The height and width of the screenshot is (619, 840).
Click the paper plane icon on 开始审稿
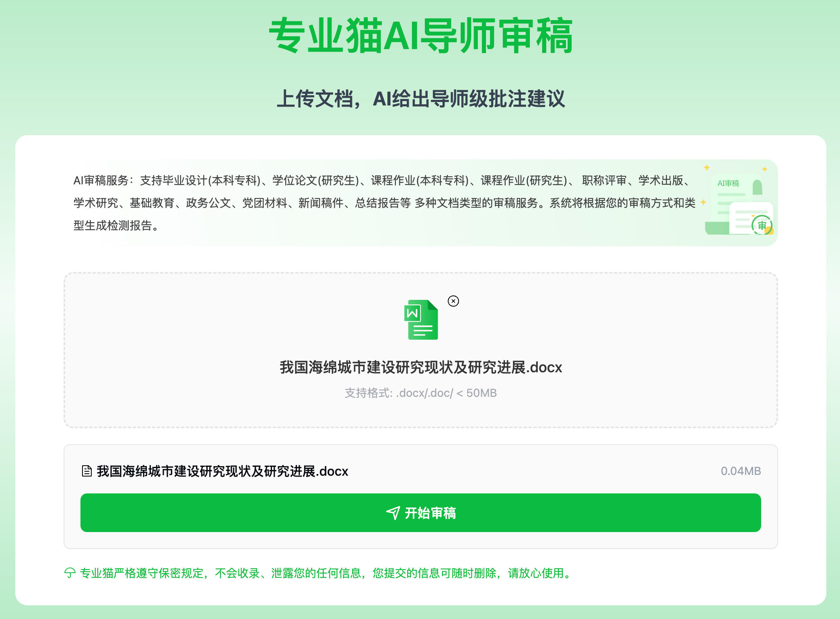pos(393,513)
